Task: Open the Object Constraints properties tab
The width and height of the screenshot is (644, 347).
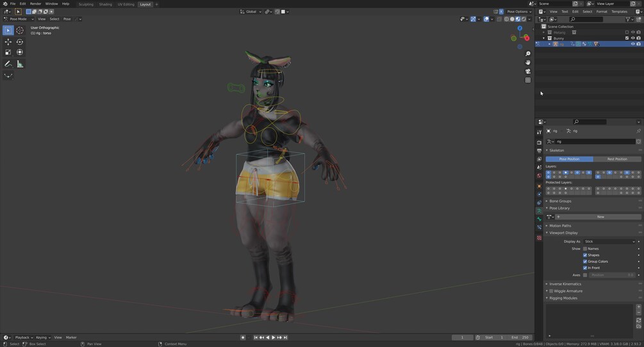Action: [540, 202]
